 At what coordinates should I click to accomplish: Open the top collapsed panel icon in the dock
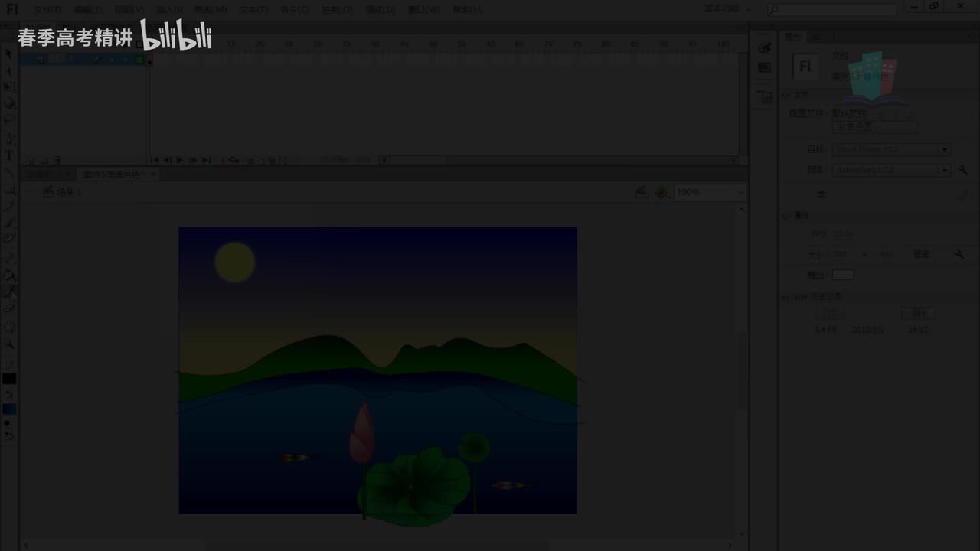[x=764, y=47]
